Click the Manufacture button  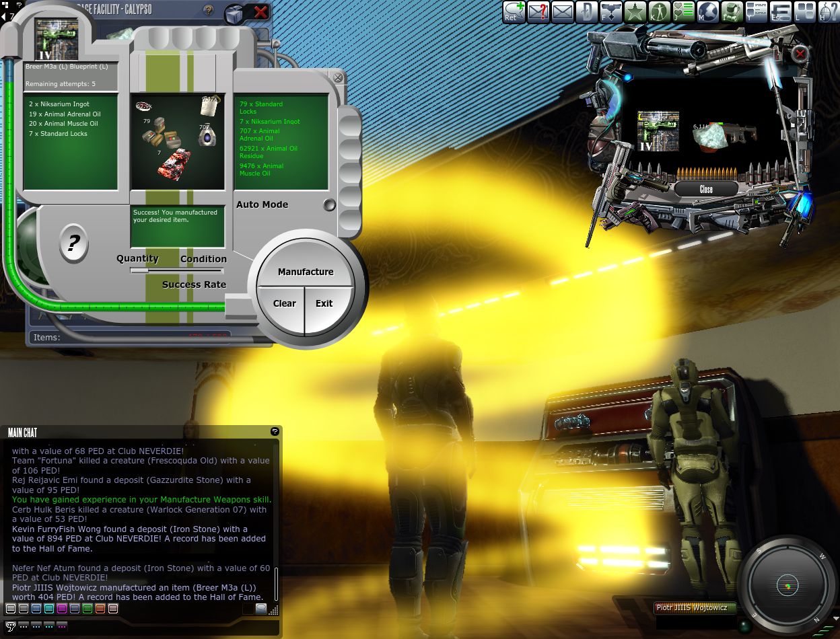pyautogui.click(x=306, y=272)
